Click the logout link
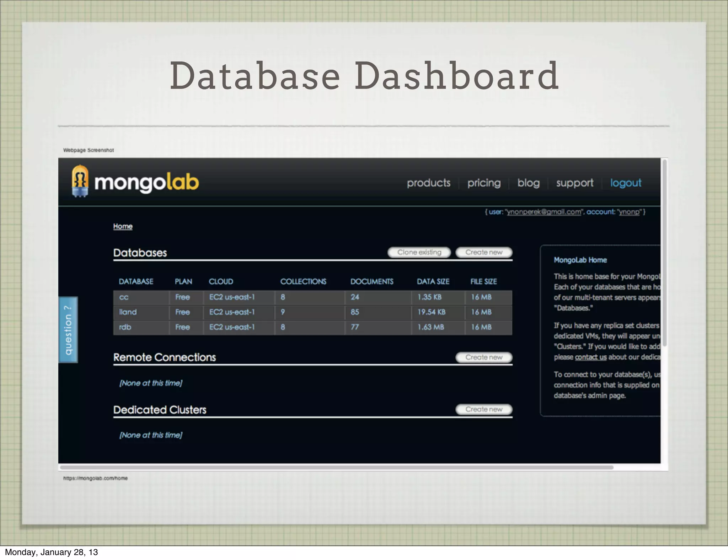The image size is (728, 560). [626, 183]
